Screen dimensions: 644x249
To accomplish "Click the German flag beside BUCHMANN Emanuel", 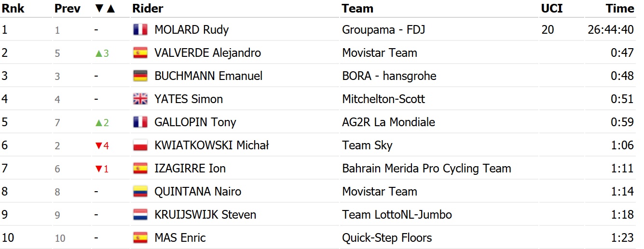I will coord(140,76).
